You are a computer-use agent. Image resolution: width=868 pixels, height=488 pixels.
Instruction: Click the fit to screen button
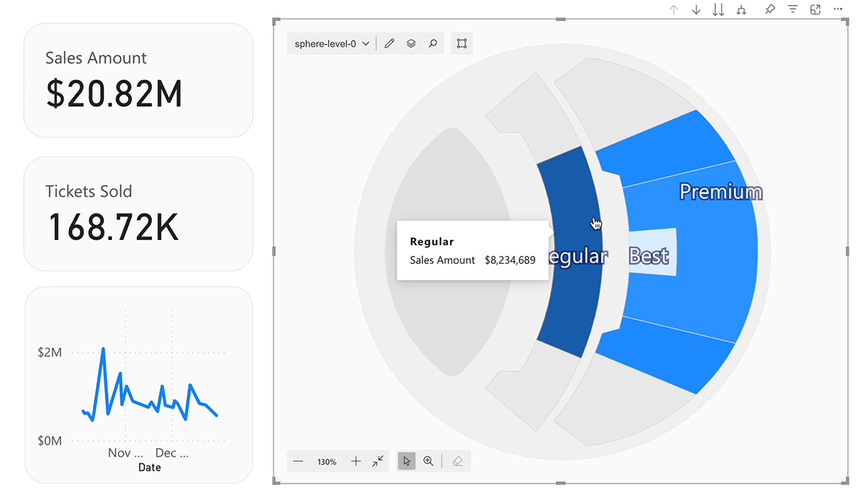(378, 461)
